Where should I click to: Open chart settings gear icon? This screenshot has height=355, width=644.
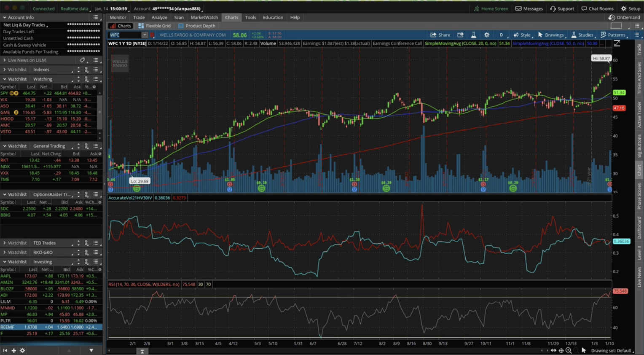click(x=487, y=35)
